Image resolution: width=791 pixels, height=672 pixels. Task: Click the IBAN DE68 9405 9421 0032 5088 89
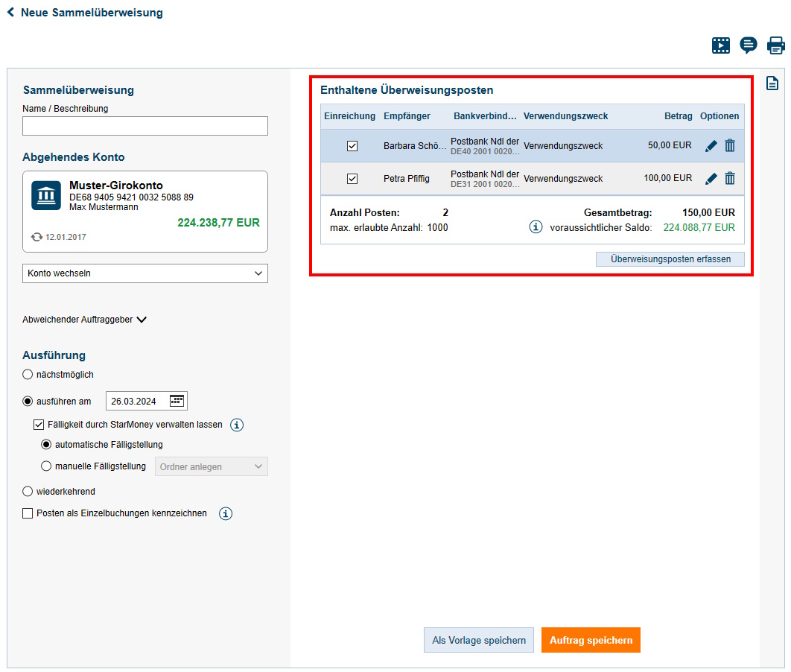[x=131, y=197]
